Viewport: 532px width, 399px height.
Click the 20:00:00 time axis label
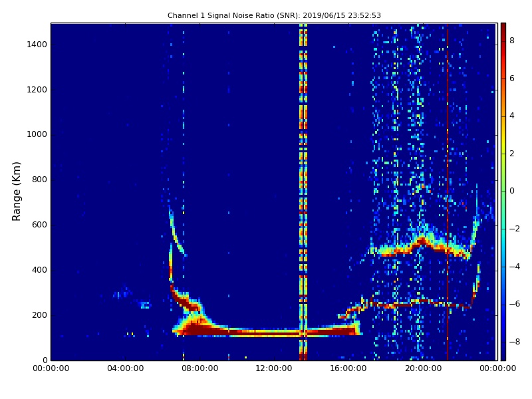[423, 368]
